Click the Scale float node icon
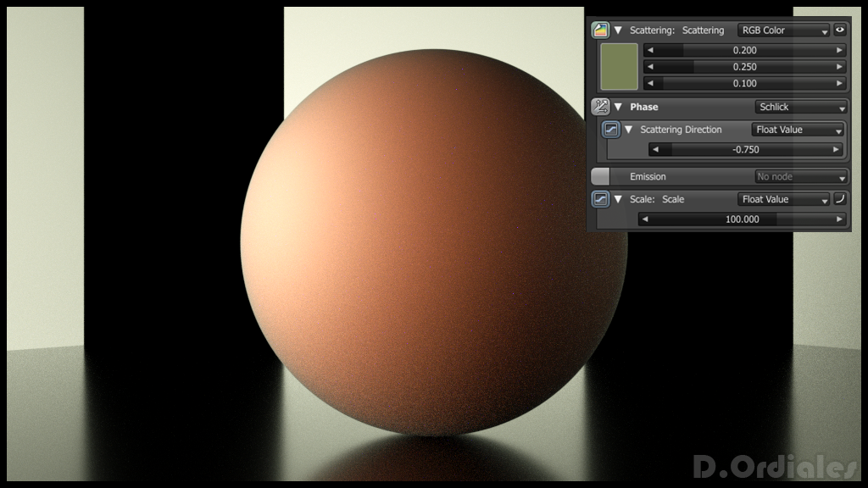This screenshot has height=488, width=868. 600,198
